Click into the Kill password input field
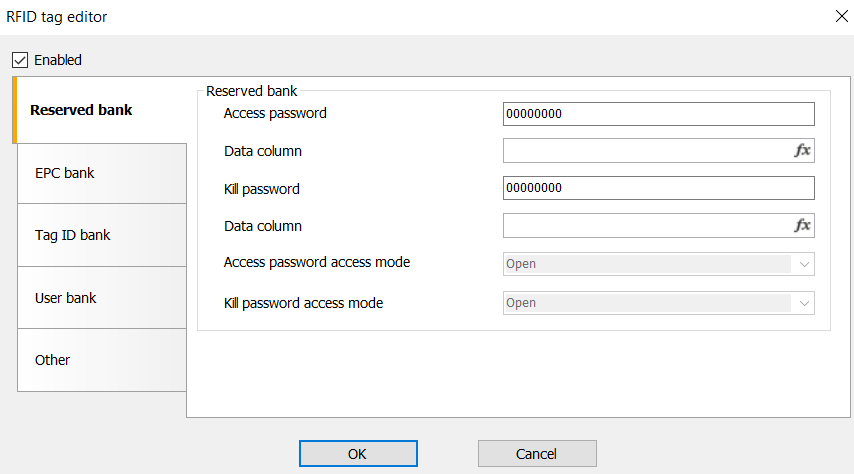Image resolution: width=854 pixels, height=474 pixels. (x=658, y=188)
